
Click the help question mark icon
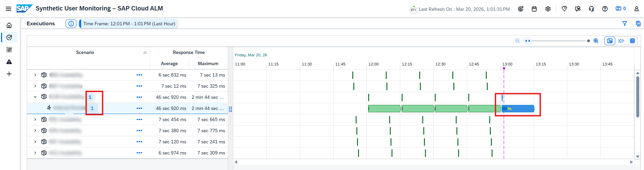pos(605,9)
